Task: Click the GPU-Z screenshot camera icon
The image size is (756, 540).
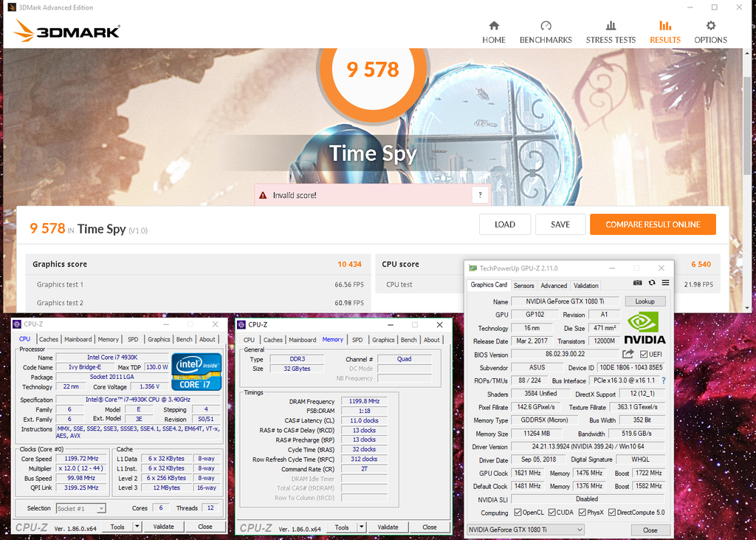Action: coord(637,283)
